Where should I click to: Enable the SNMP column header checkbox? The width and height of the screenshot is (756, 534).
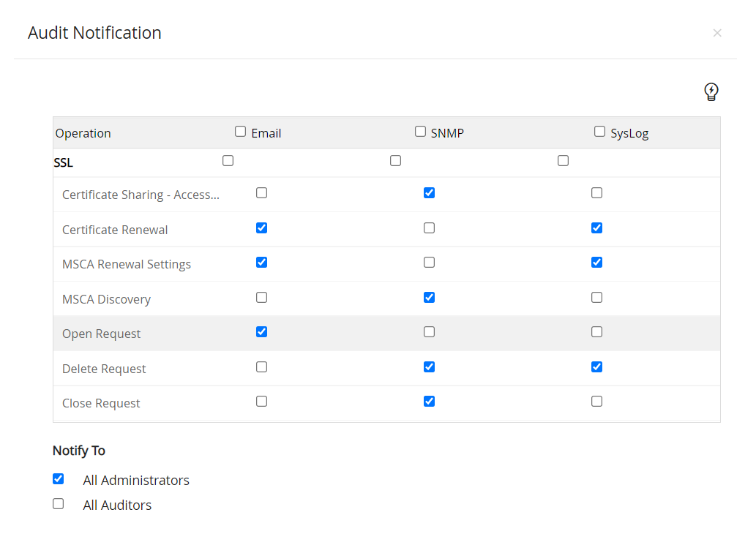pyautogui.click(x=420, y=131)
